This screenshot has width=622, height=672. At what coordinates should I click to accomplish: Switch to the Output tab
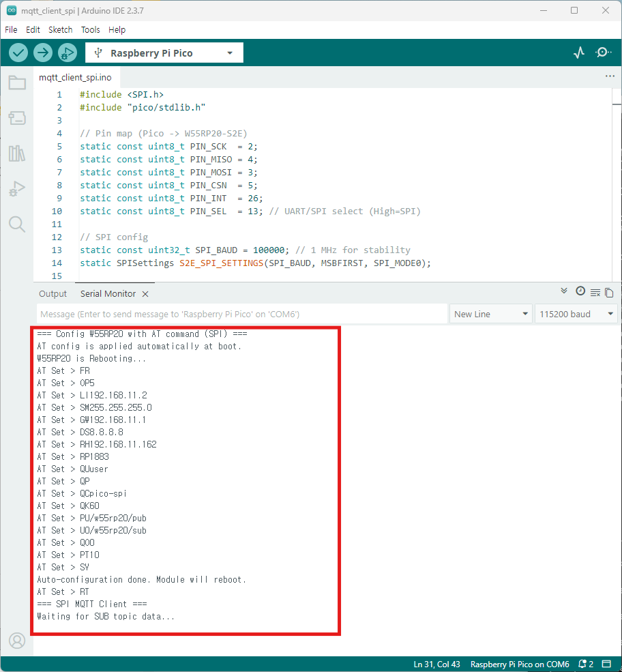pos(53,294)
